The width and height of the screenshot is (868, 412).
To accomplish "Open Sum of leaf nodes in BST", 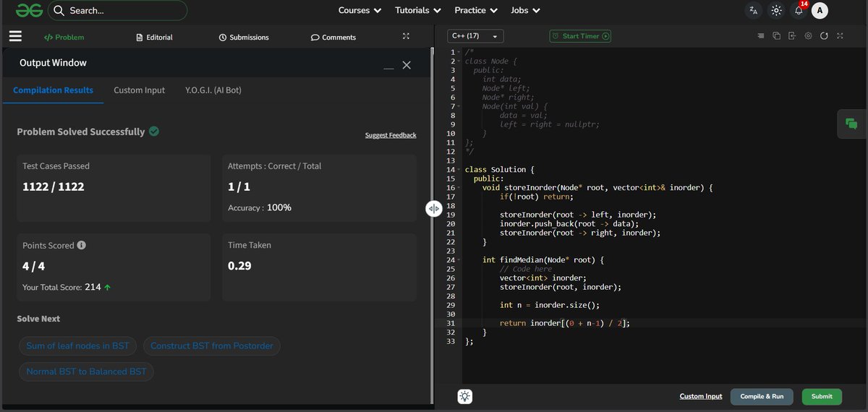I will tap(77, 346).
